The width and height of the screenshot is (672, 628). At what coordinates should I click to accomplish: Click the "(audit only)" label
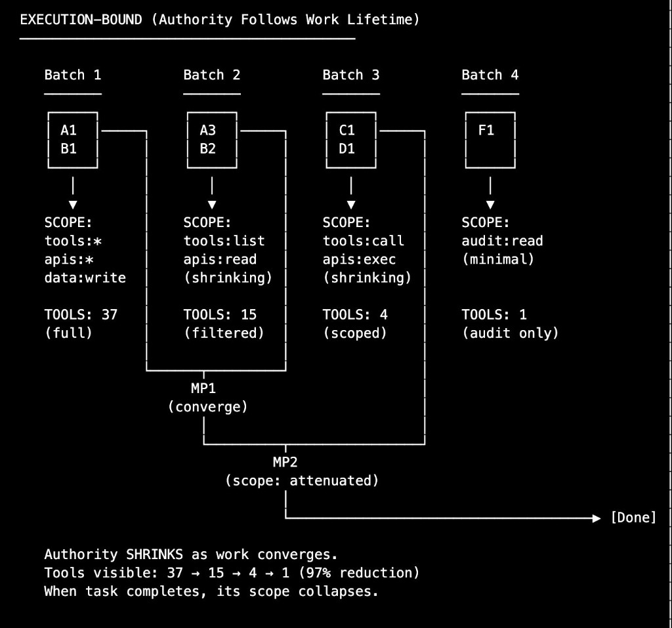coord(511,333)
